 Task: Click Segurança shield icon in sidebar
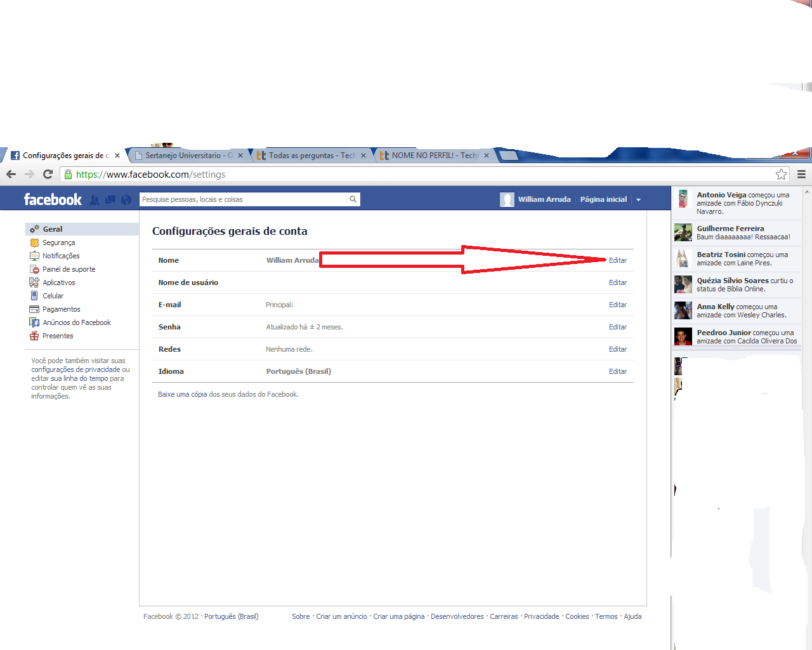(34, 242)
